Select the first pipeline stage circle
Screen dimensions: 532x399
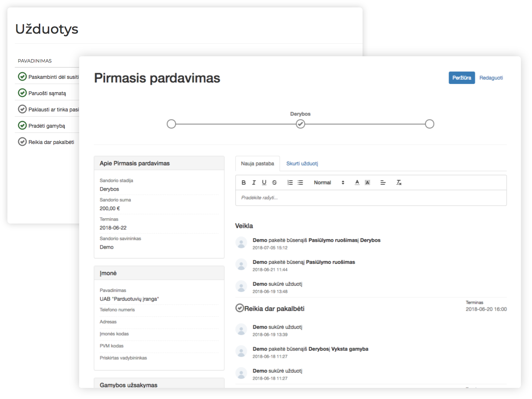coord(171,124)
